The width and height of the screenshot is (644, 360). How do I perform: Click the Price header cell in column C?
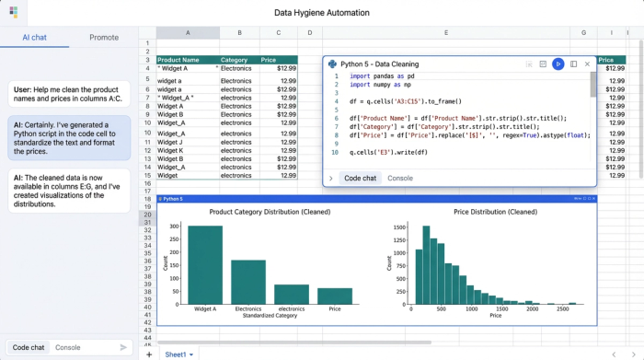click(x=279, y=60)
